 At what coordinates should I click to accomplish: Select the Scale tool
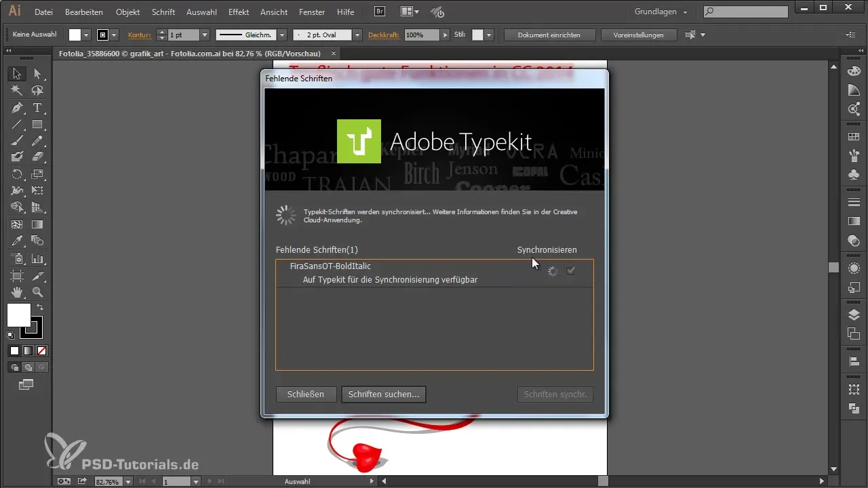pyautogui.click(x=37, y=174)
